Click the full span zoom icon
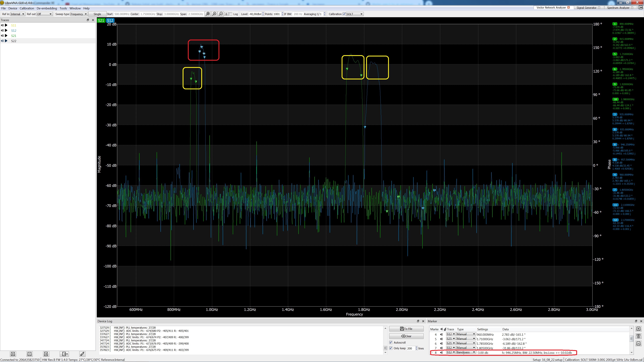This screenshot has height=362, width=644. (208, 14)
